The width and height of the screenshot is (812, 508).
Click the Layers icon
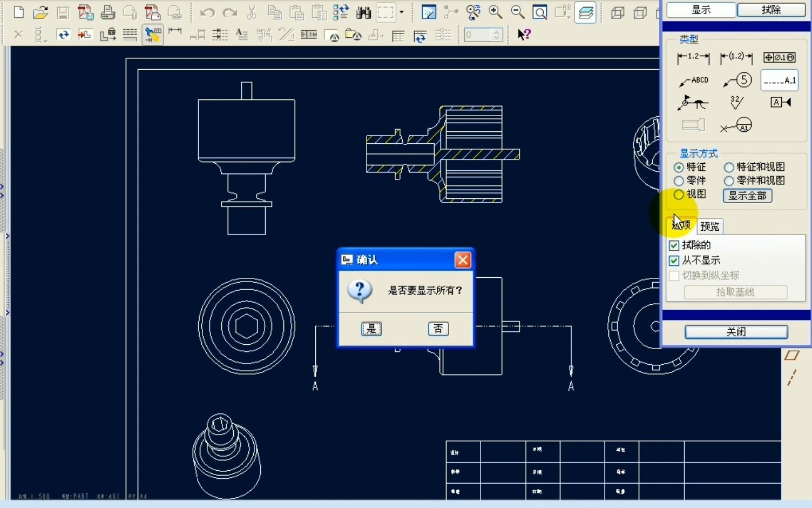click(586, 12)
